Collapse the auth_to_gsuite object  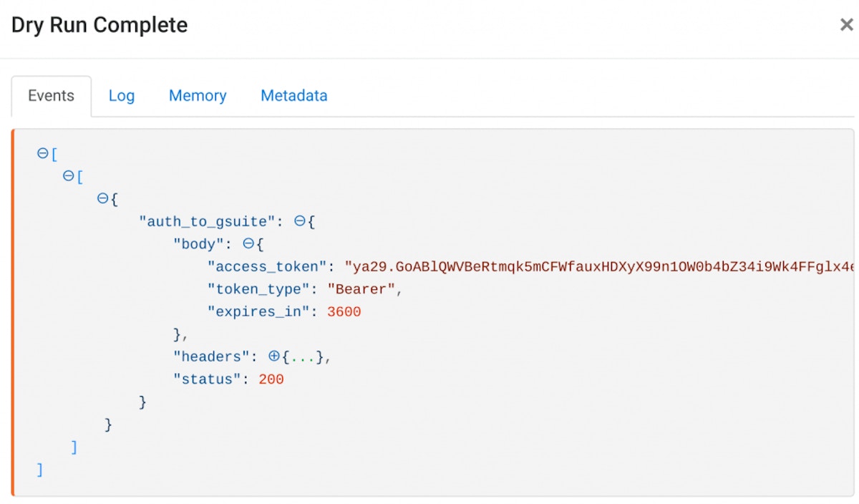click(300, 222)
